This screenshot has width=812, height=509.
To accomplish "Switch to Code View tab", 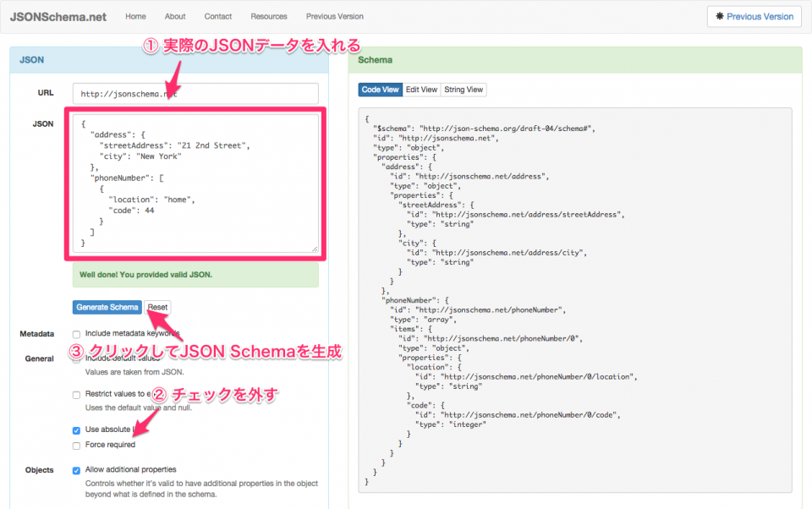I will [380, 90].
